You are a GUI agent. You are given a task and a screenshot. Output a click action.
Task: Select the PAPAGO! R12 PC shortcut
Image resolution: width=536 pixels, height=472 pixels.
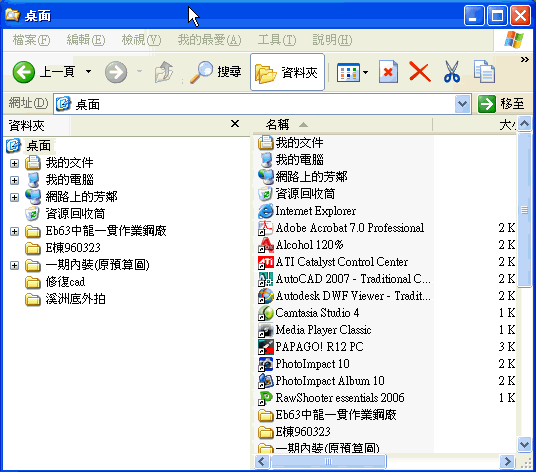[319, 347]
